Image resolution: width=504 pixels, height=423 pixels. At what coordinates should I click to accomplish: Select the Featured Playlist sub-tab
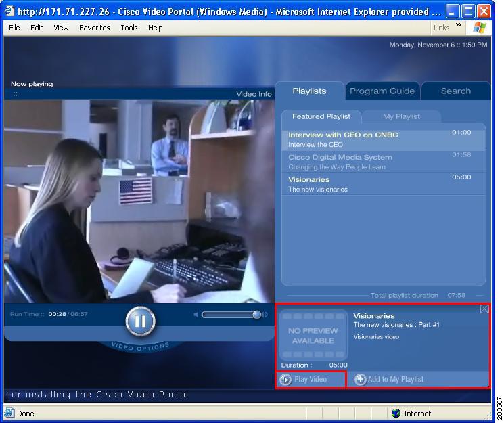(x=321, y=116)
